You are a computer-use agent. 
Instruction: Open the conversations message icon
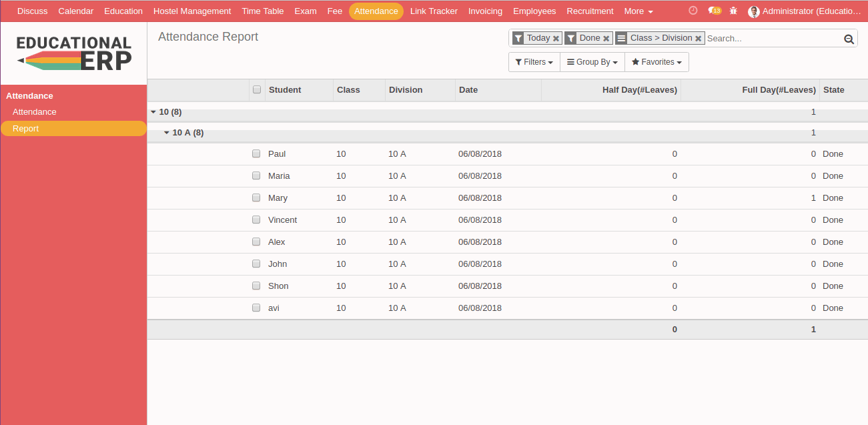tap(714, 11)
